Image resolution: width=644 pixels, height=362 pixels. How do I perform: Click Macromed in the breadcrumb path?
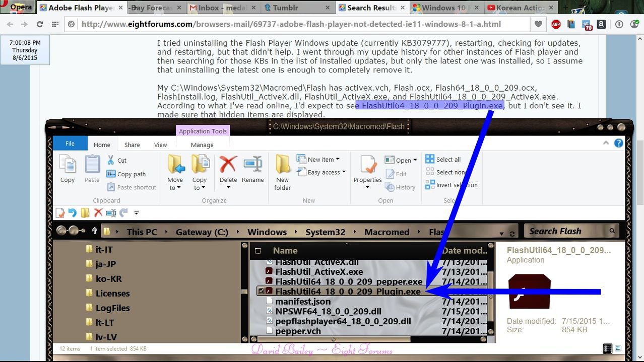(387, 232)
